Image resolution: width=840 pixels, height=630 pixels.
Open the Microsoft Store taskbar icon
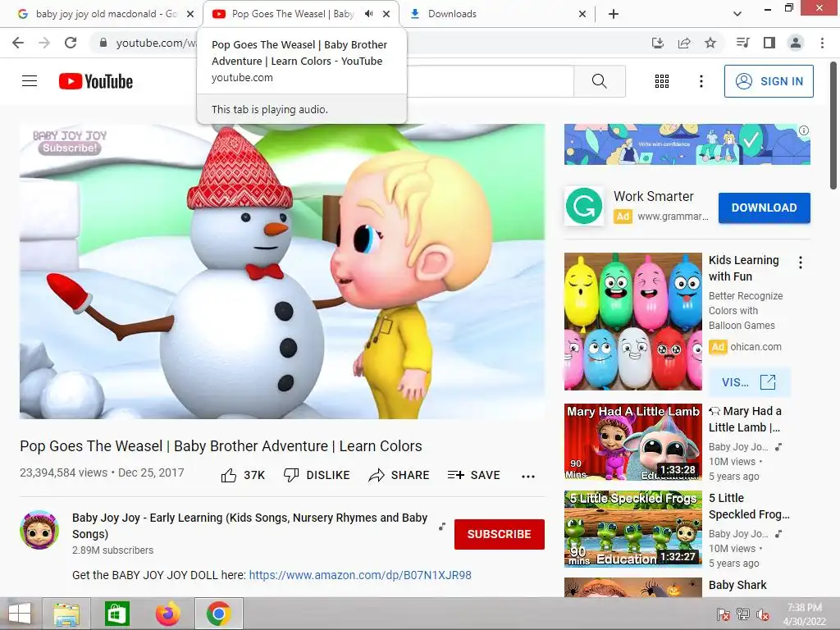pyautogui.click(x=117, y=614)
